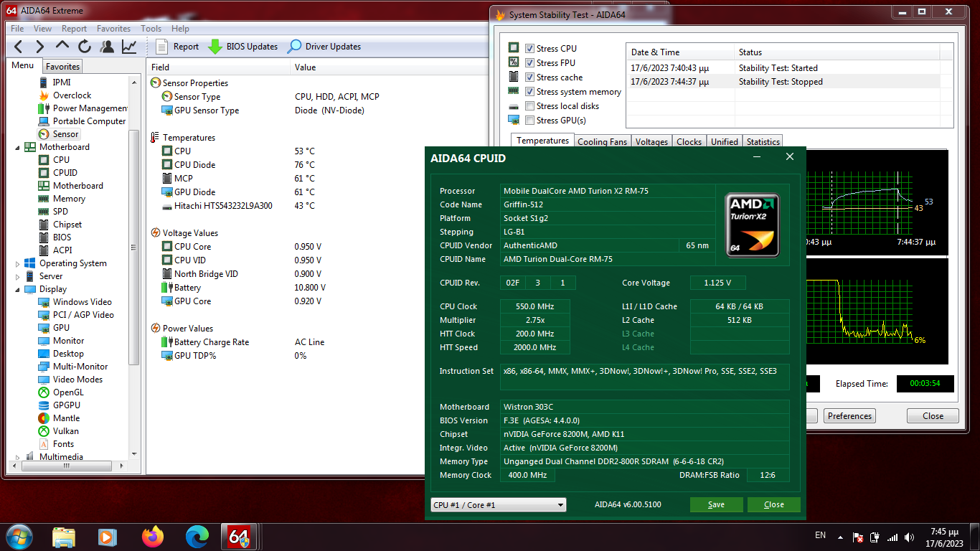Click the volume speaker tray icon
Viewport: 980px width, 551px height.
(910, 537)
